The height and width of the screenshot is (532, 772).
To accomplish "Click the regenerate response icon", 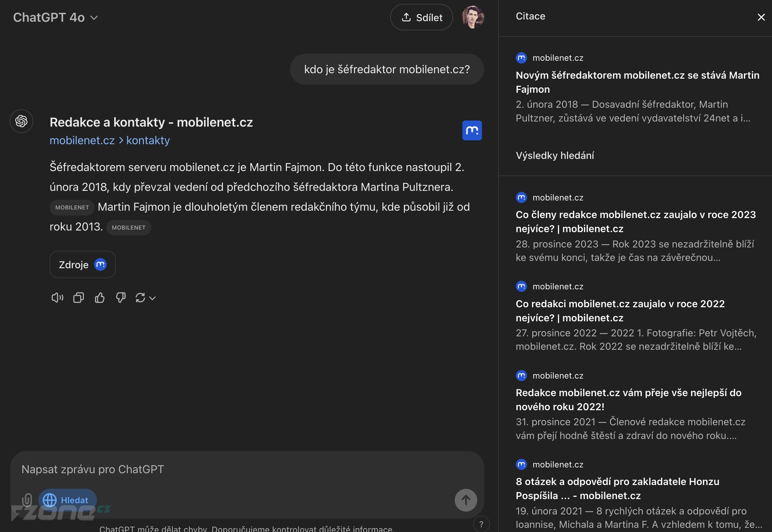I will tap(140, 297).
